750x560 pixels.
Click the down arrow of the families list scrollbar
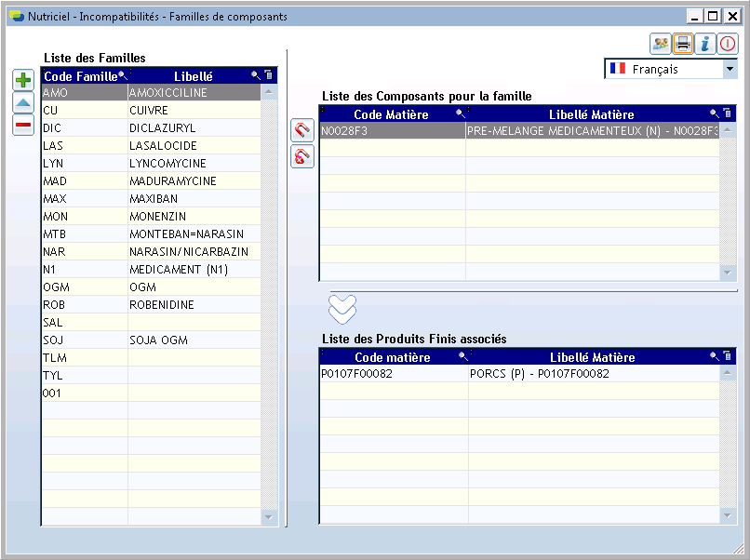point(269,517)
